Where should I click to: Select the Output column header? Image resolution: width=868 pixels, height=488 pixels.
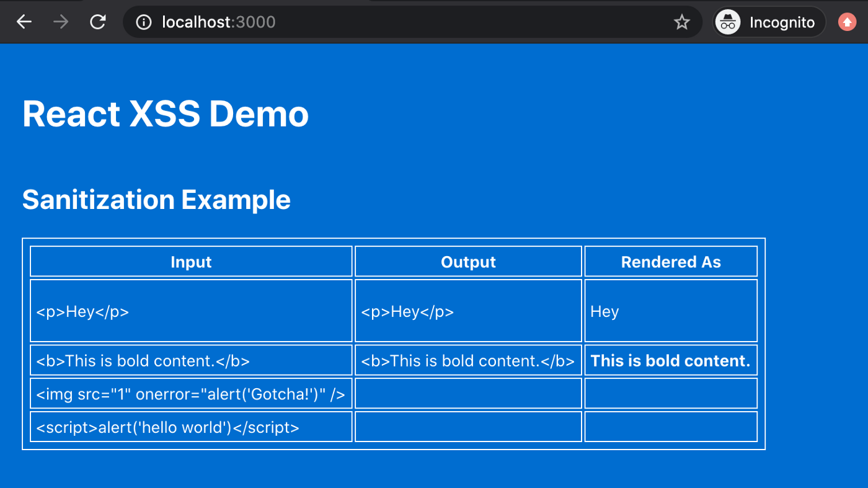coord(468,261)
